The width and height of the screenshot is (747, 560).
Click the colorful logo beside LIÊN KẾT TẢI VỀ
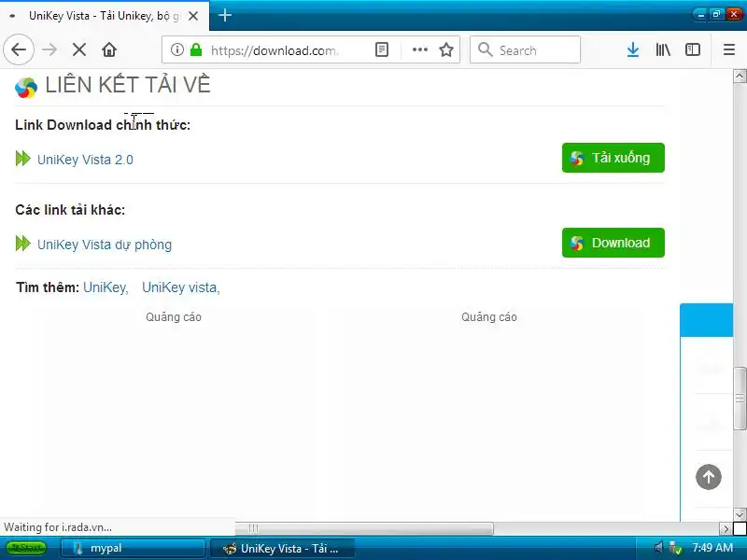point(26,88)
